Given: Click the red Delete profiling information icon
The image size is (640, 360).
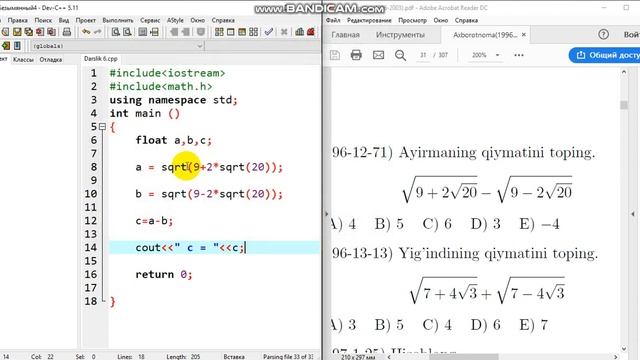Looking at the screenshot, I should 311,32.
